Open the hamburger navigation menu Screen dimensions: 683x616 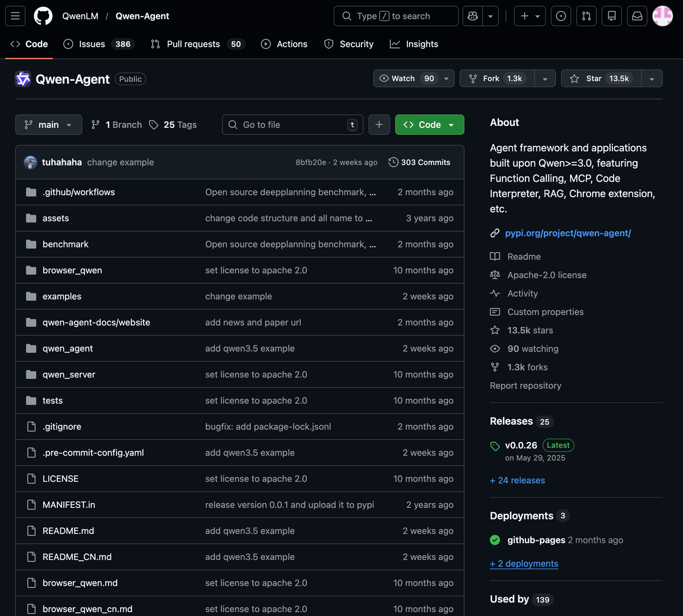15,16
